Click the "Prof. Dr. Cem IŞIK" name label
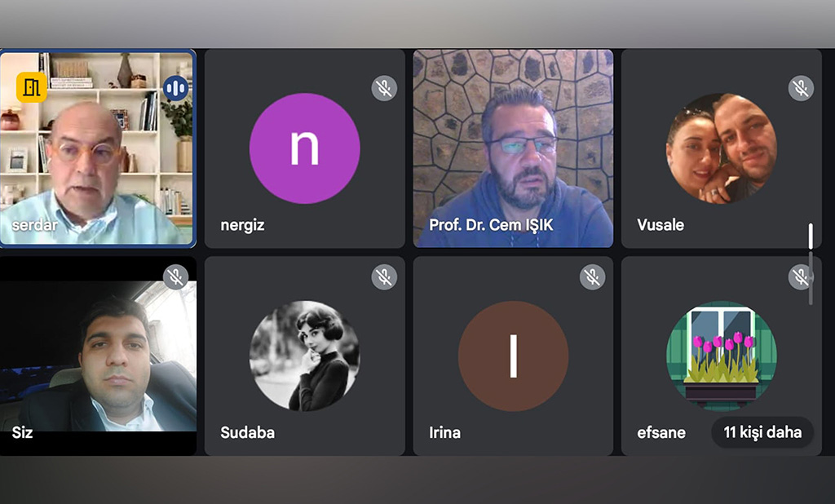This screenshot has width=835, height=504. click(491, 225)
